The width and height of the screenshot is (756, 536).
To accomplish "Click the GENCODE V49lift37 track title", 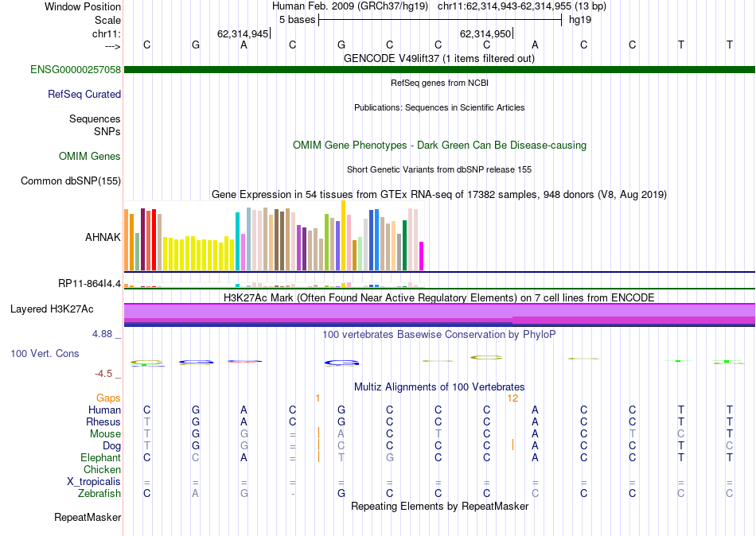I will coord(438,58).
